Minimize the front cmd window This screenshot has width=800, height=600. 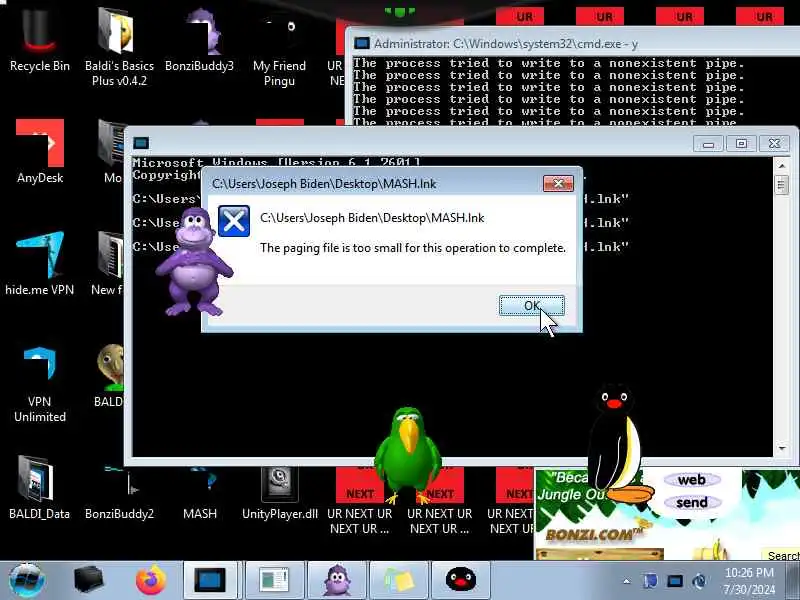[708, 144]
